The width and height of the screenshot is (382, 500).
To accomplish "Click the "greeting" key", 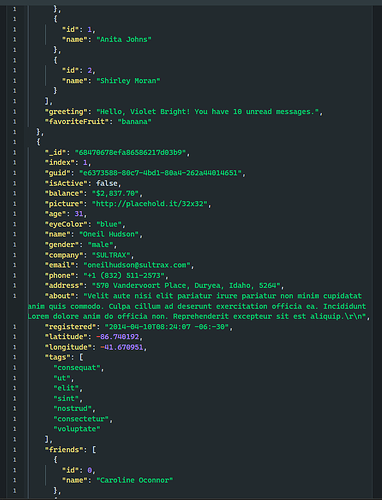I will tap(66, 112).
